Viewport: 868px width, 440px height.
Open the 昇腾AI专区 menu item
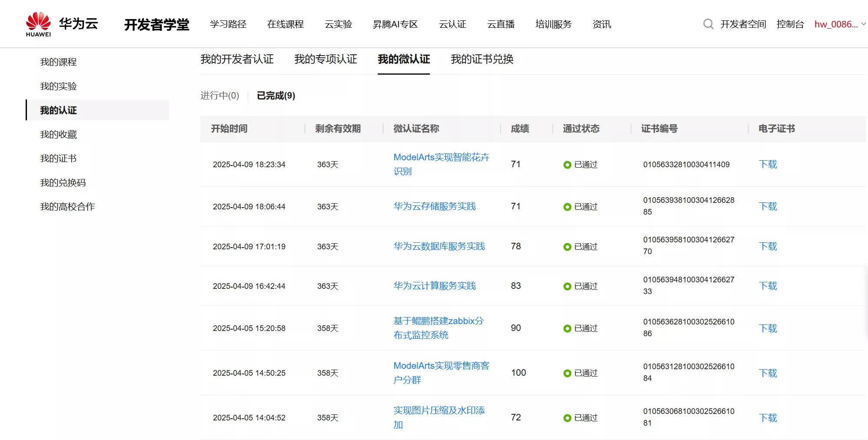pos(395,24)
